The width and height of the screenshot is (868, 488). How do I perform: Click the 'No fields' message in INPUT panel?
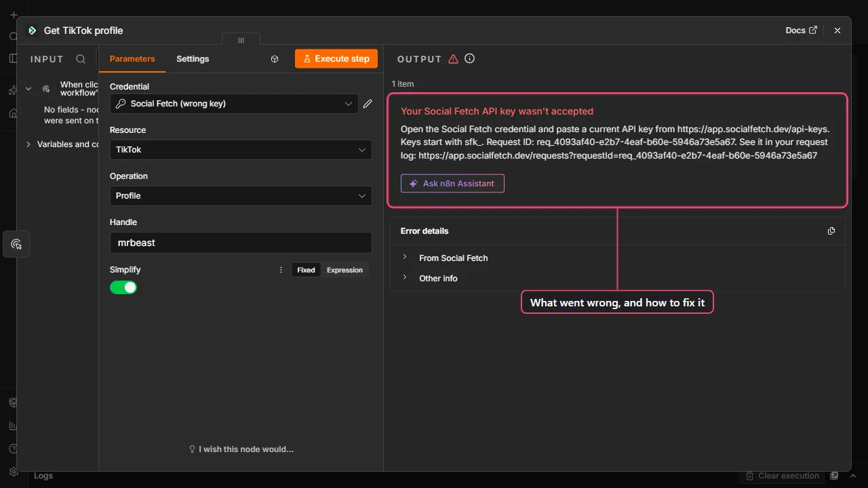[71, 115]
